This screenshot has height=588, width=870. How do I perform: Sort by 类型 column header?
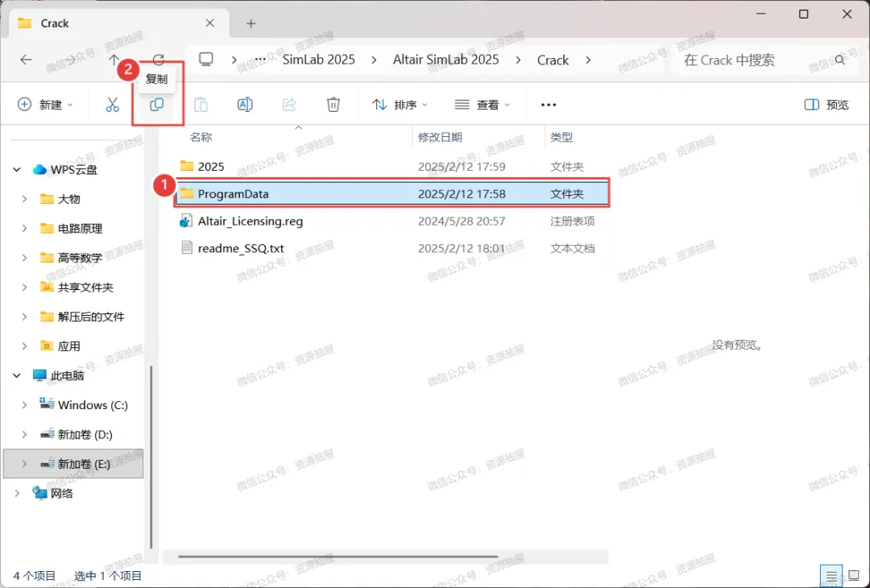pos(561,137)
